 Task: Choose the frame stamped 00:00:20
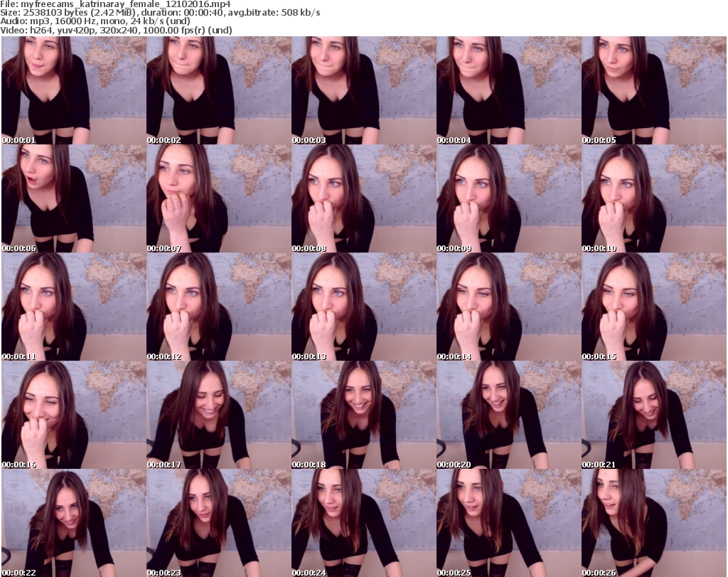[x=509, y=415]
